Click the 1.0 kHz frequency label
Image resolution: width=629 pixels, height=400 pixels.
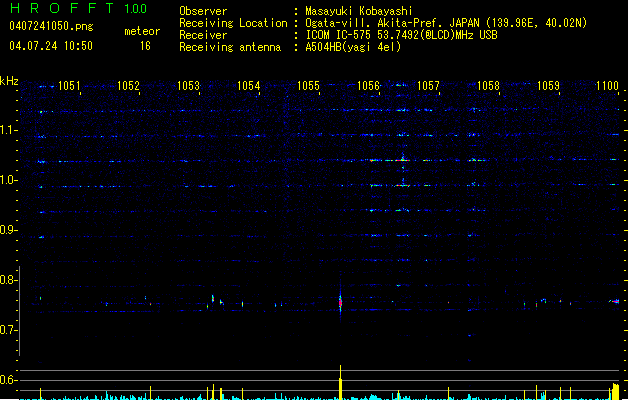pyautogui.click(x=8, y=180)
